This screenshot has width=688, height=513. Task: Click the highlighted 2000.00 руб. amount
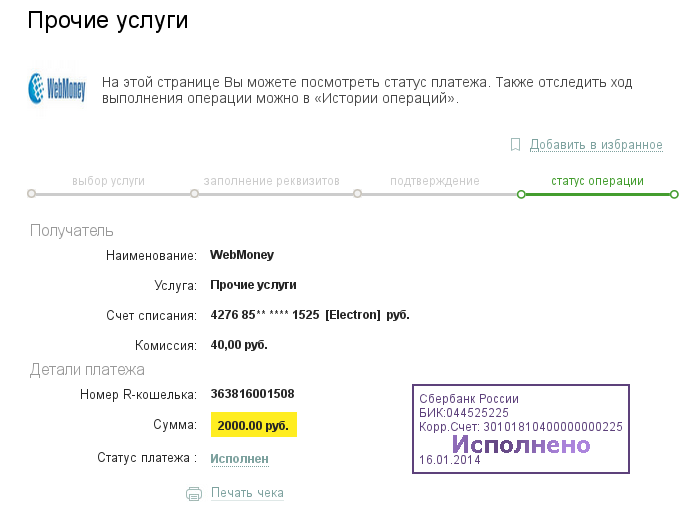coord(254,425)
